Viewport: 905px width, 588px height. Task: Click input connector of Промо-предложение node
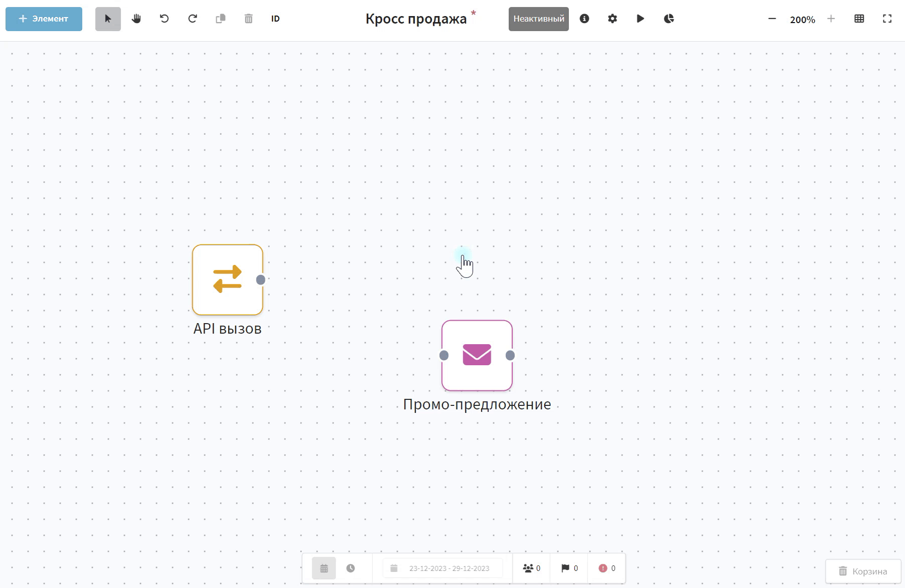[x=444, y=355]
